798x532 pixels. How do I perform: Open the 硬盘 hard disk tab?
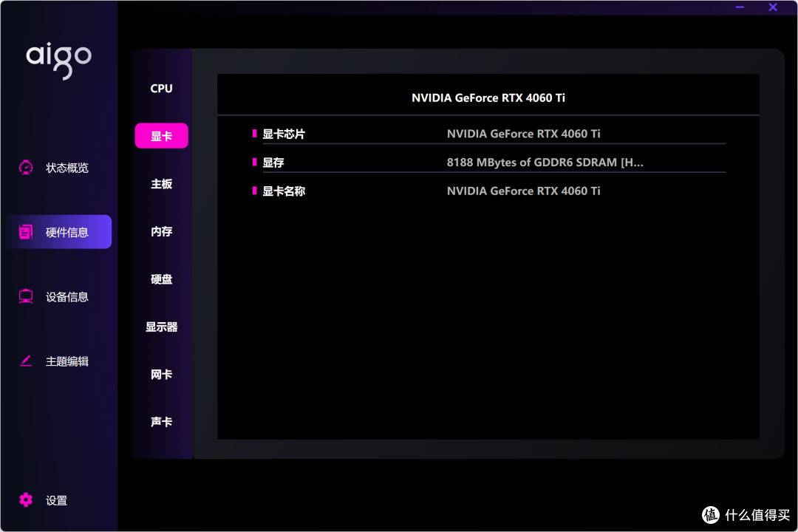click(x=161, y=279)
